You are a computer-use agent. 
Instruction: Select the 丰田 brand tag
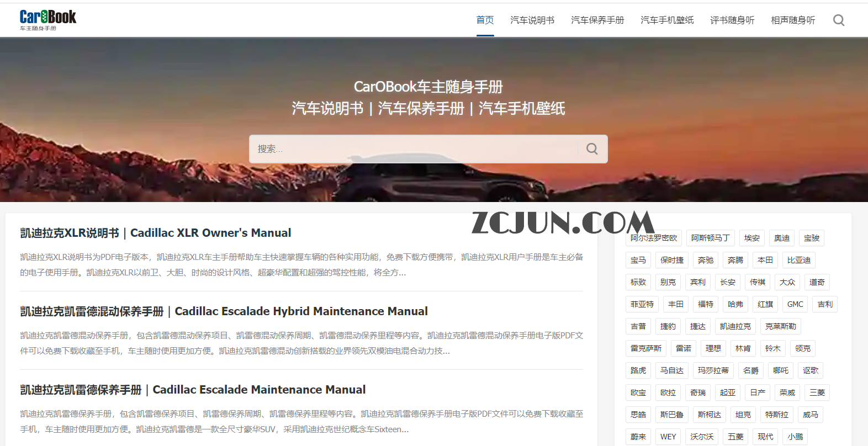tap(676, 304)
